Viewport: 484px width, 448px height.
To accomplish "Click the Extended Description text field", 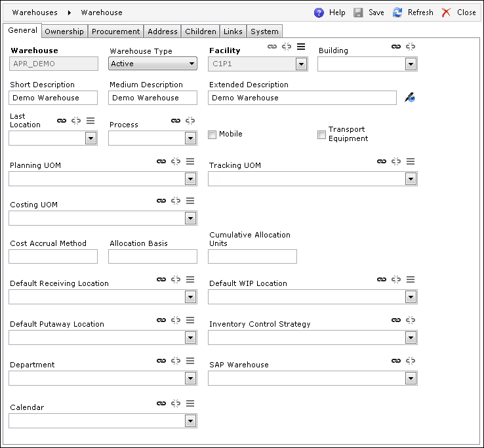I will point(302,98).
